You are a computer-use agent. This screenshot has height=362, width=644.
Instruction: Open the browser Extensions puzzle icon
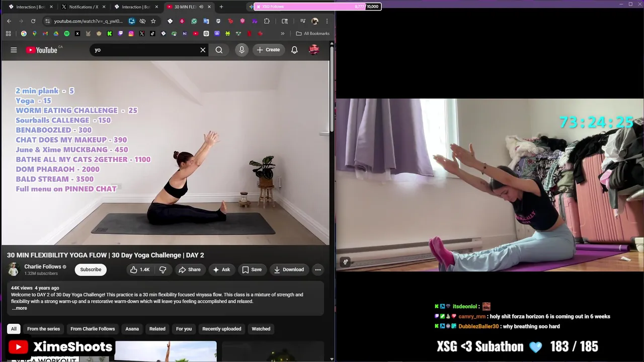pyautogui.click(x=267, y=21)
